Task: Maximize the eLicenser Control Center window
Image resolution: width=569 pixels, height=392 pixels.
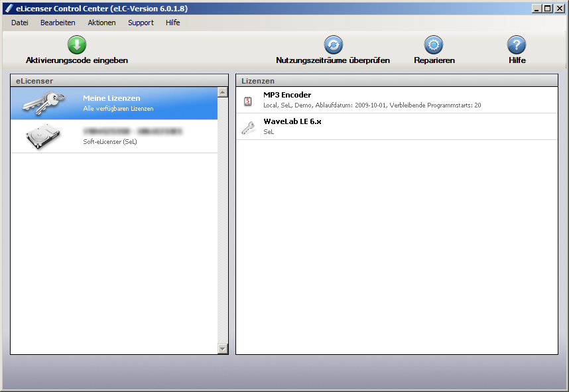Action: (548, 9)
